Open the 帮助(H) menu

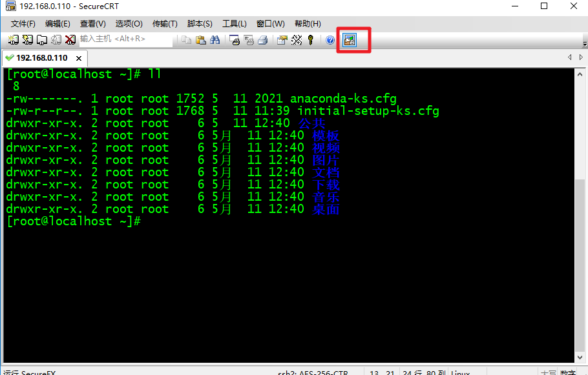tap(308, 24)
